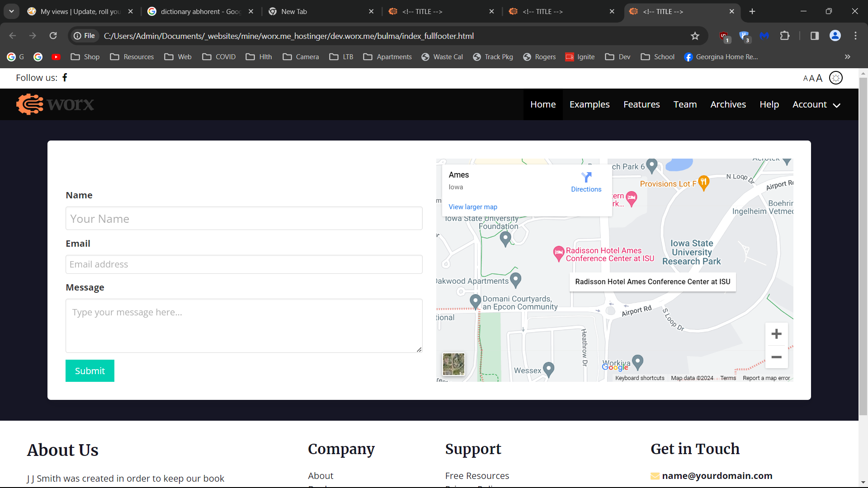The width and height of the screenshot is (868, 488).
Task: Toggle the light/dark theme sun icon
Action: pos(836,78)
